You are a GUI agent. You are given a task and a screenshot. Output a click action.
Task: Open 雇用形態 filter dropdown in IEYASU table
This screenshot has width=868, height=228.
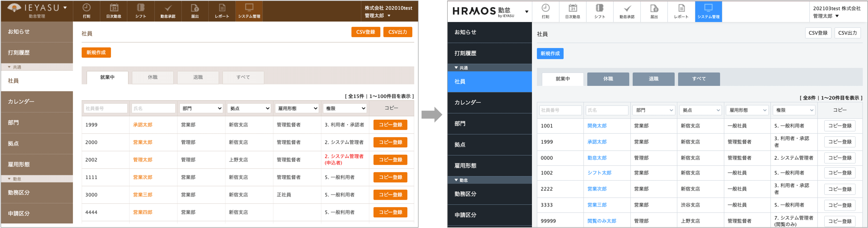coord(297,108)
